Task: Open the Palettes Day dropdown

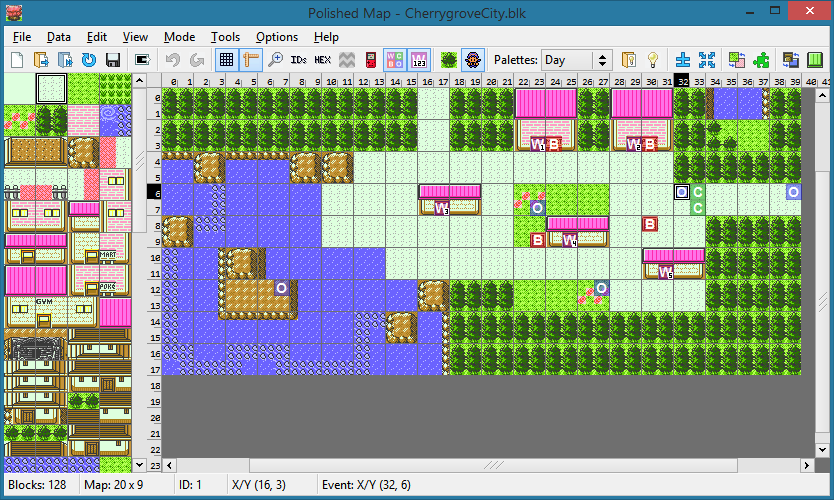Action: coord(577,60)
